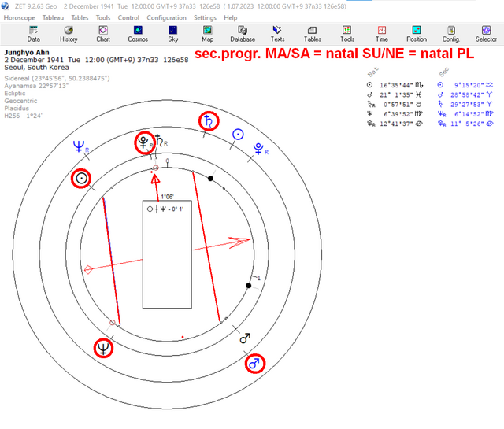
Task: Click progressed Mars position 28°58'42"
Action: [x=467, y=94]
